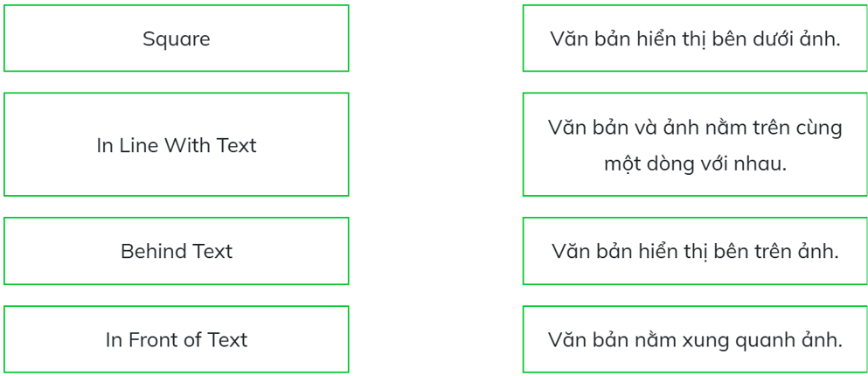Viewport: 868px width, 376px height.
Task: Click the 'In Line With Text' label text
Action: (176, 145)
